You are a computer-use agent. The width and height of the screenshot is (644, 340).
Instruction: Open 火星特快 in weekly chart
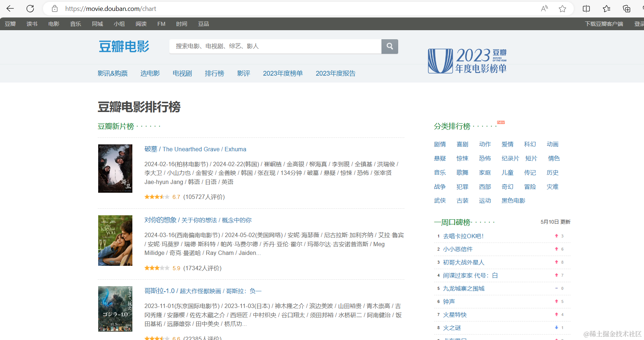pyautogui.click(x=455, y=315)
